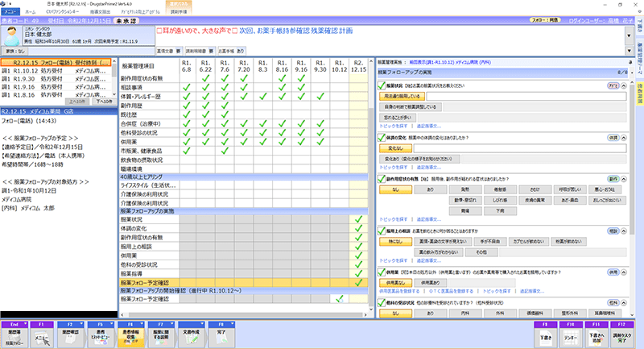Click the 発熱 side effect button

pyautogui.click(x=467, y=189)
